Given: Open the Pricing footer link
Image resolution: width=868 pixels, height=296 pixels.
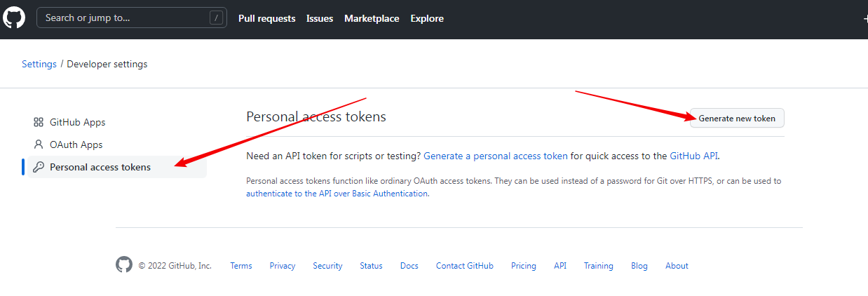Looking at the screenshot, I should pos(524,266).
